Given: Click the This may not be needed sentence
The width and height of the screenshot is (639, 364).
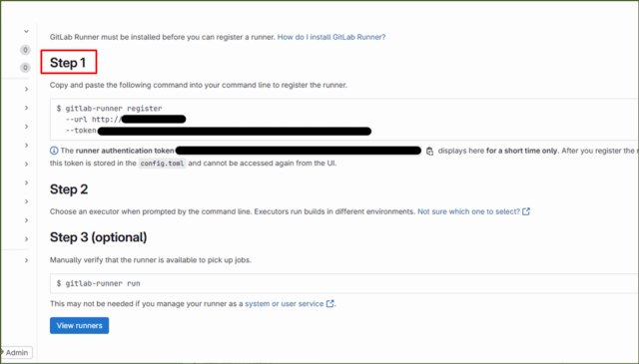Looking at the screenshot, I should coord(147,304).
